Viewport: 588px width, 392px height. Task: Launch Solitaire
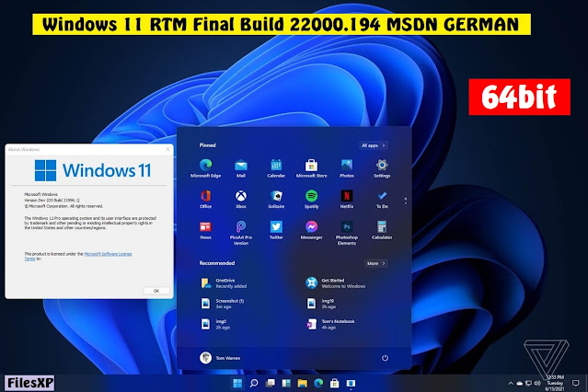pos(276,199)
